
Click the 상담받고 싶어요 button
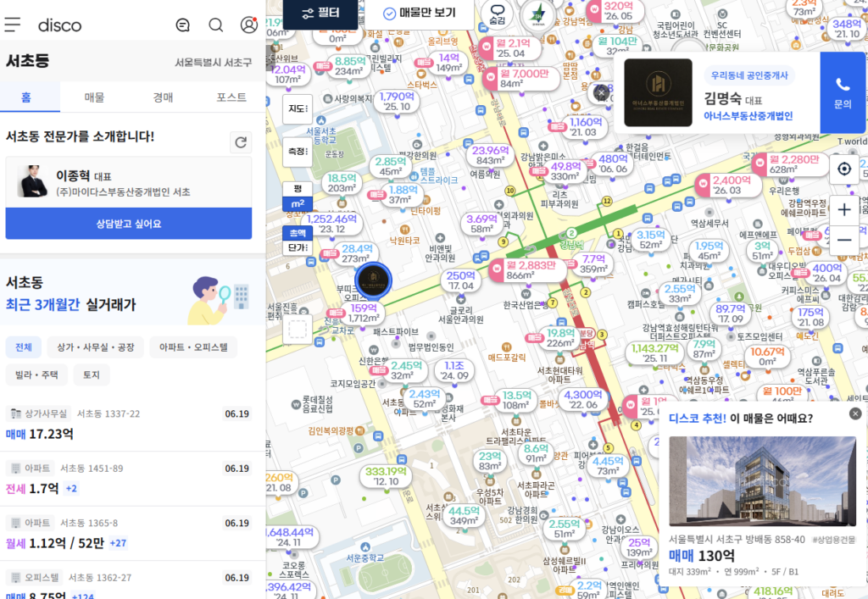129,224
